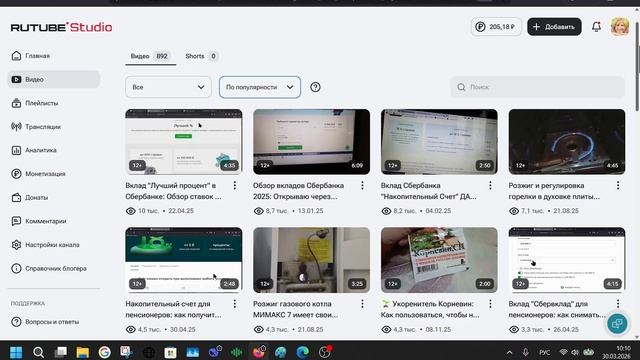Open File Explorer from the taskbar
This screenshot has width=640, height=360.
coord(82,352)
